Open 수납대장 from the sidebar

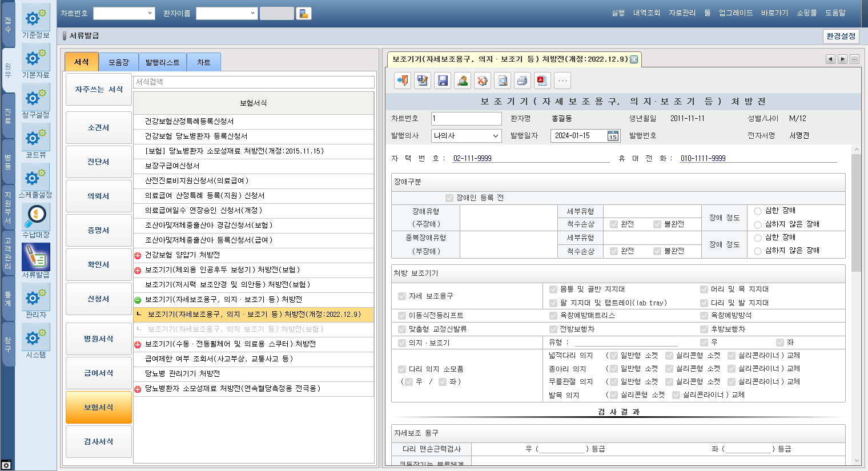pyautogui.click(x=36, y=221)
